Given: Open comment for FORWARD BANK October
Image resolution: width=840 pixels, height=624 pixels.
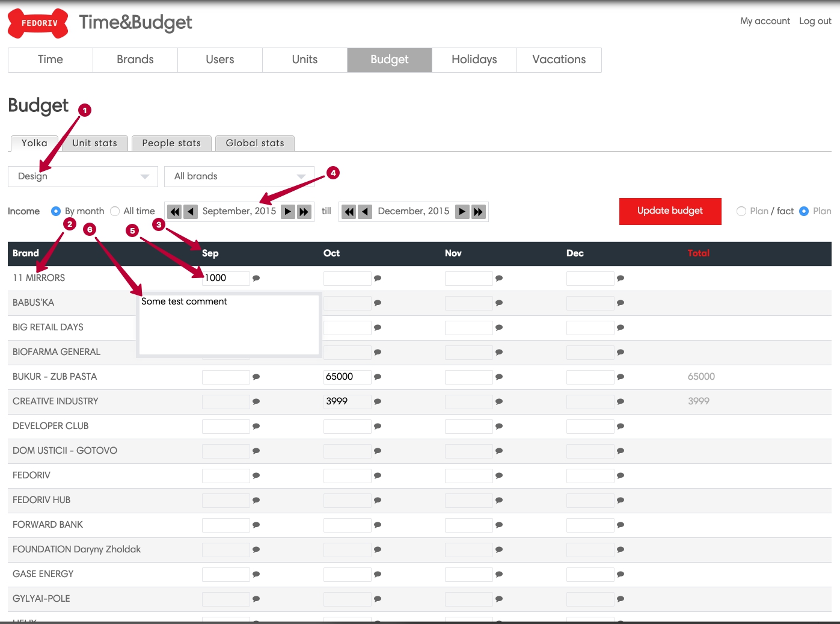Looking at the screenshot, I should point(378,525).
